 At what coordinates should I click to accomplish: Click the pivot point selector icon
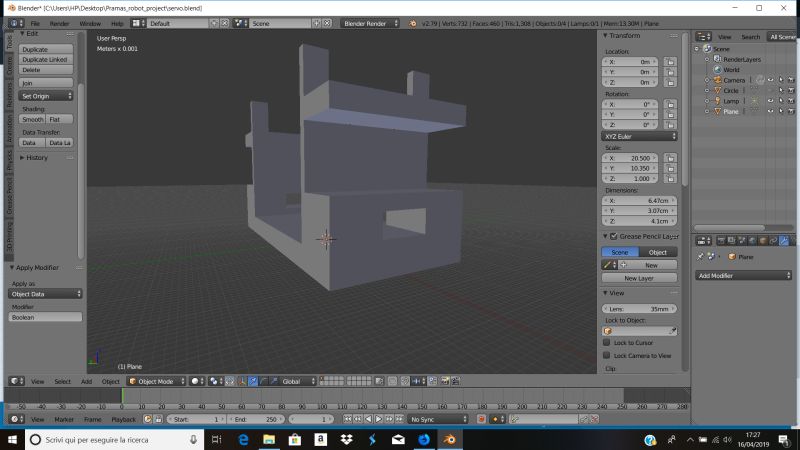click(214, 381)
